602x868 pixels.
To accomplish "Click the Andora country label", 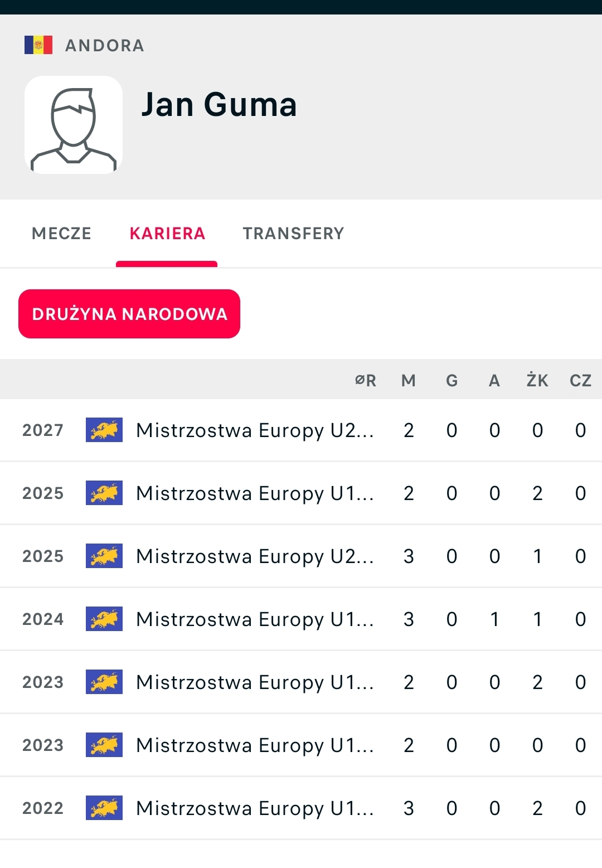I will coord(105,46).
